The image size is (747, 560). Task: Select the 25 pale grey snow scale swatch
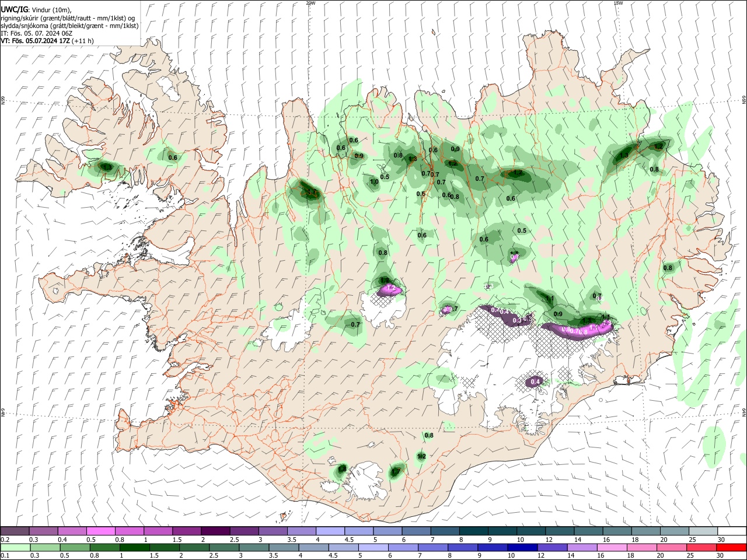tap(703, 531)
